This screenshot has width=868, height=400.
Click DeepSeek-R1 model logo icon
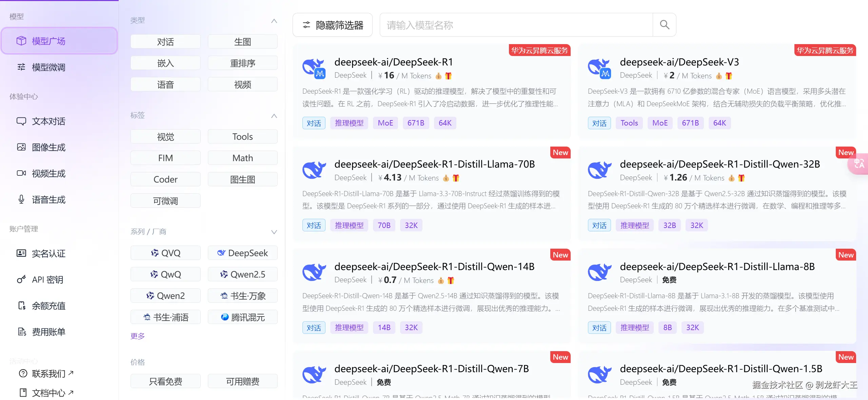(314, 68)
